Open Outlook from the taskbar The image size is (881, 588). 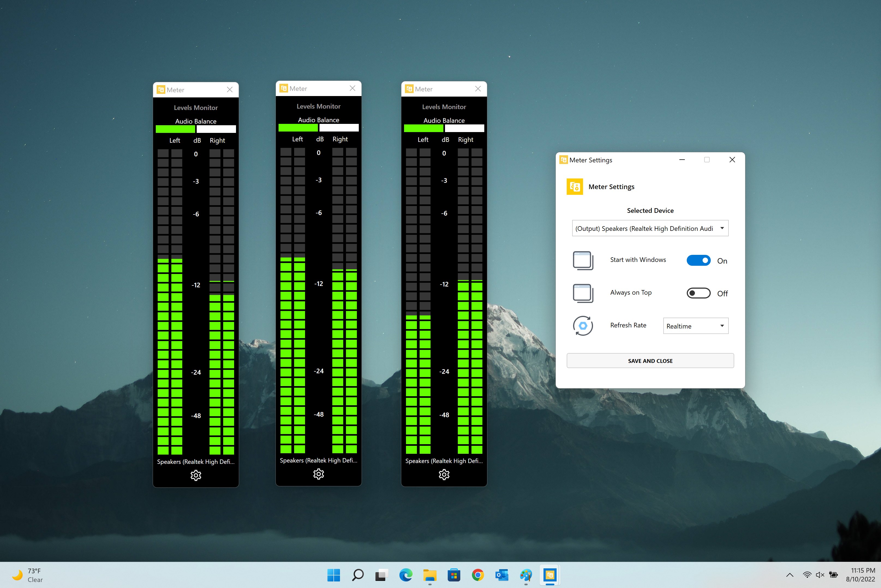[501, 575]
